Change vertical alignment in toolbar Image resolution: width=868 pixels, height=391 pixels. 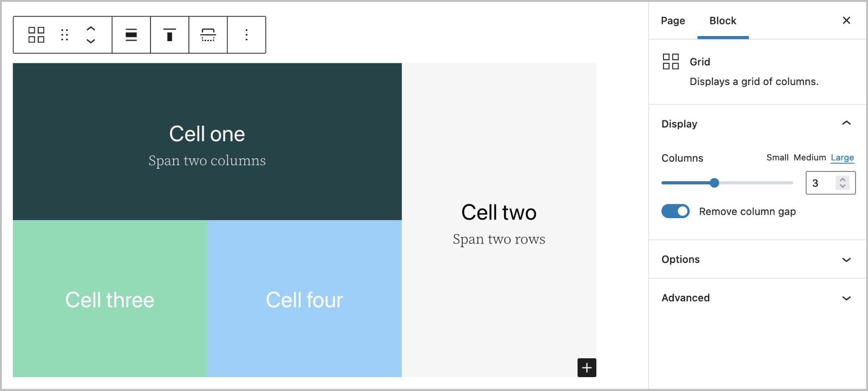[x=169, y=35]
